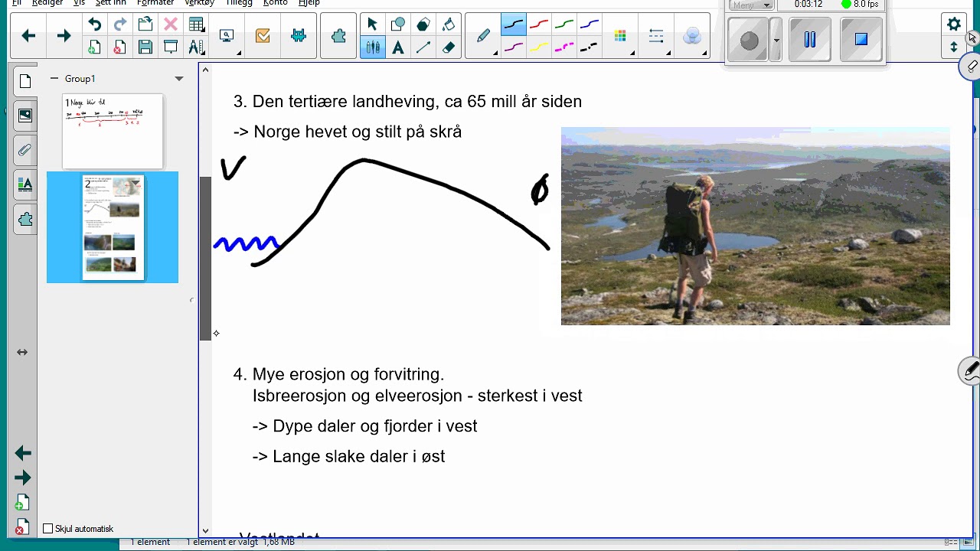Pick the yellow pen line

[539, 47]
